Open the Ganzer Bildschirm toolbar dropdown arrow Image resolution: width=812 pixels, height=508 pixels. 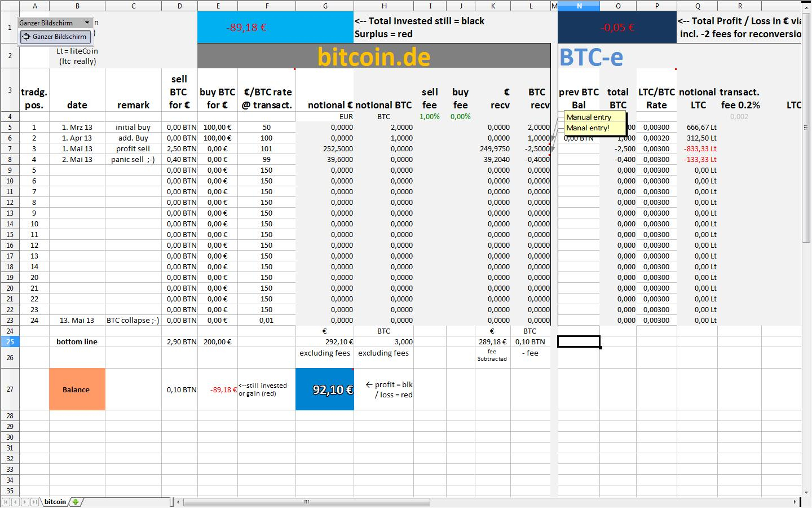[87, 23]
